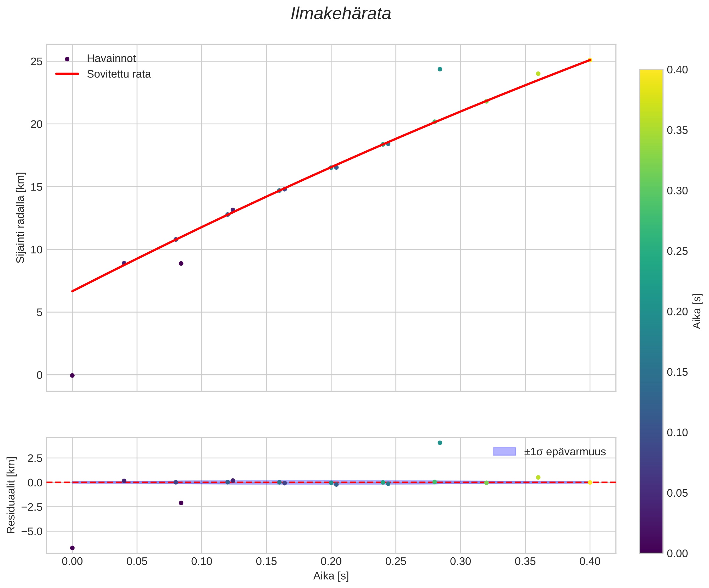
Task: Click the data point at zero position
Action: click(x=72, y=375)
